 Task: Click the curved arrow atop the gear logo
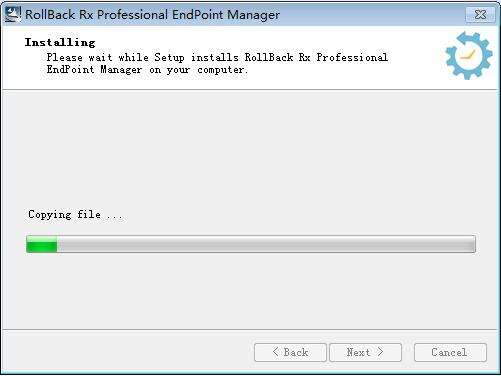(470, 38)
